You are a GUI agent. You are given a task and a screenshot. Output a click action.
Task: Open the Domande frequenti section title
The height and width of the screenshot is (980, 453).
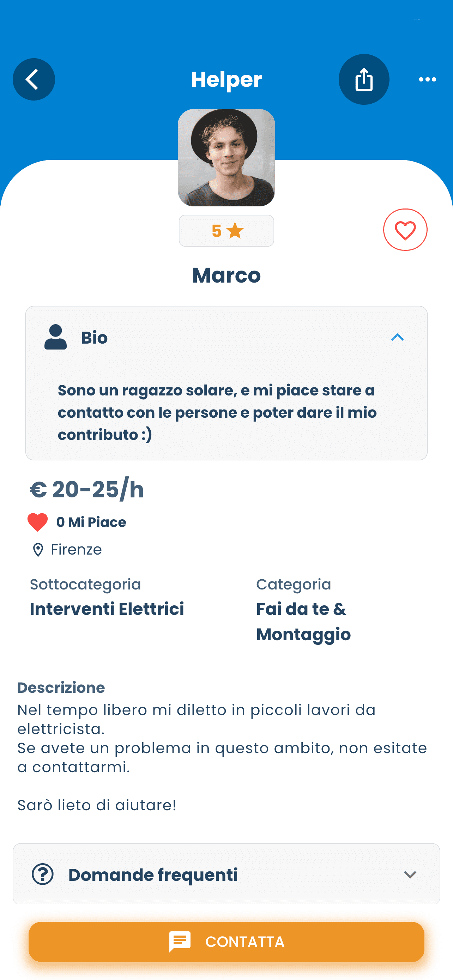153,875
